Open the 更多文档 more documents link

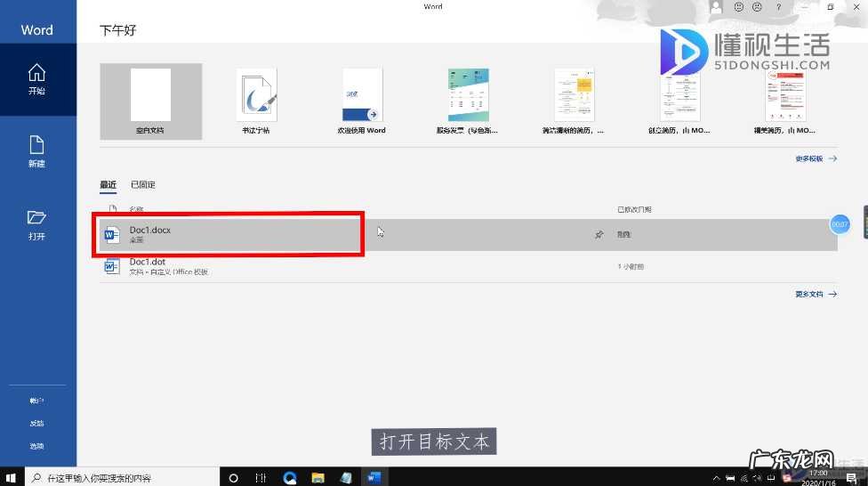click(x=816, y=294)
